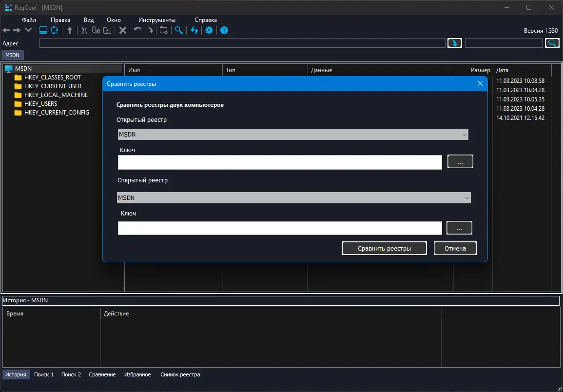Switch to the Сравнение bottom tab
The image size is (563, 392).
(x=102, y=374)
